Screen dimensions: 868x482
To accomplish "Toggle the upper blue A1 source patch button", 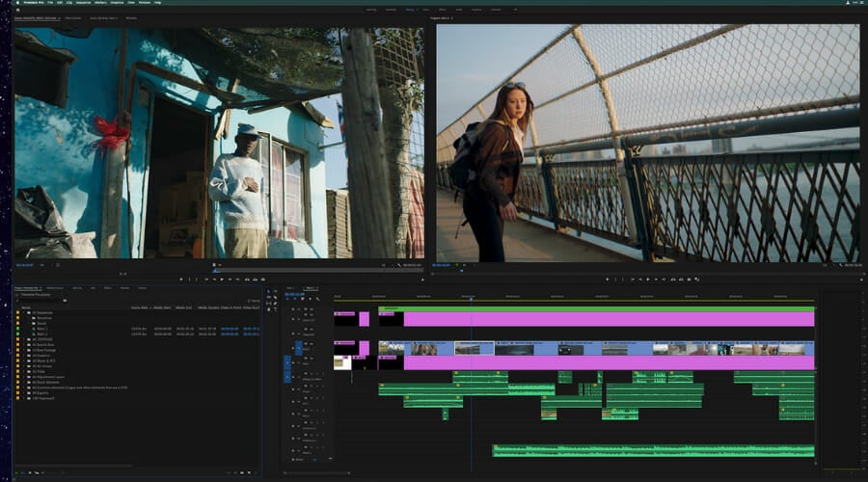I will coord(287,363).
